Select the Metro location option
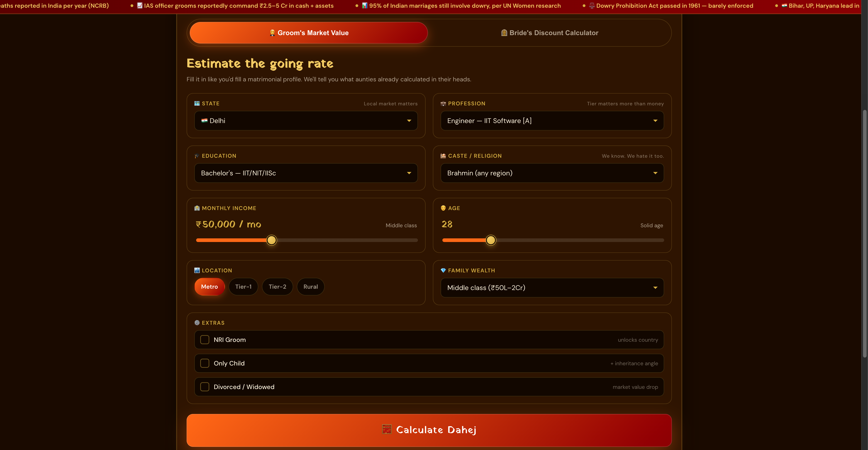 click(209, 287)
